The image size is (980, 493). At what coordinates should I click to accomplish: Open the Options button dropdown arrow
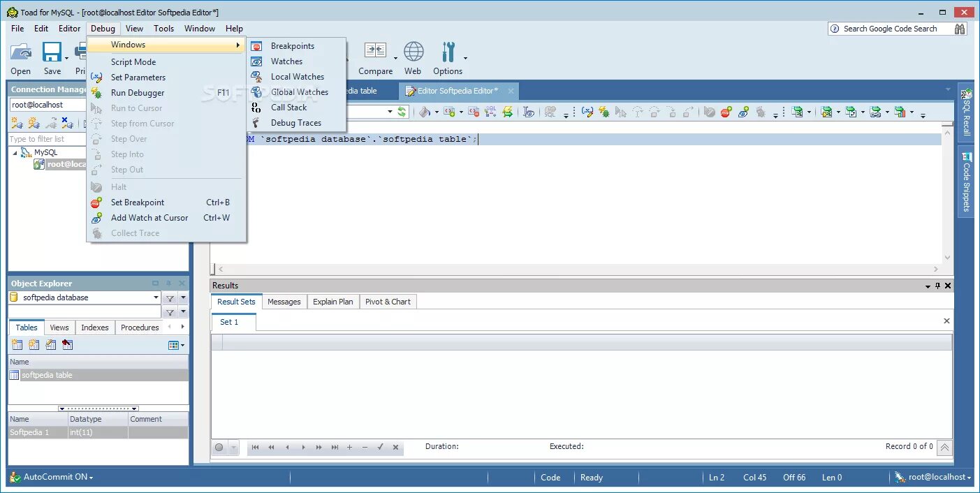pos(465,59)
